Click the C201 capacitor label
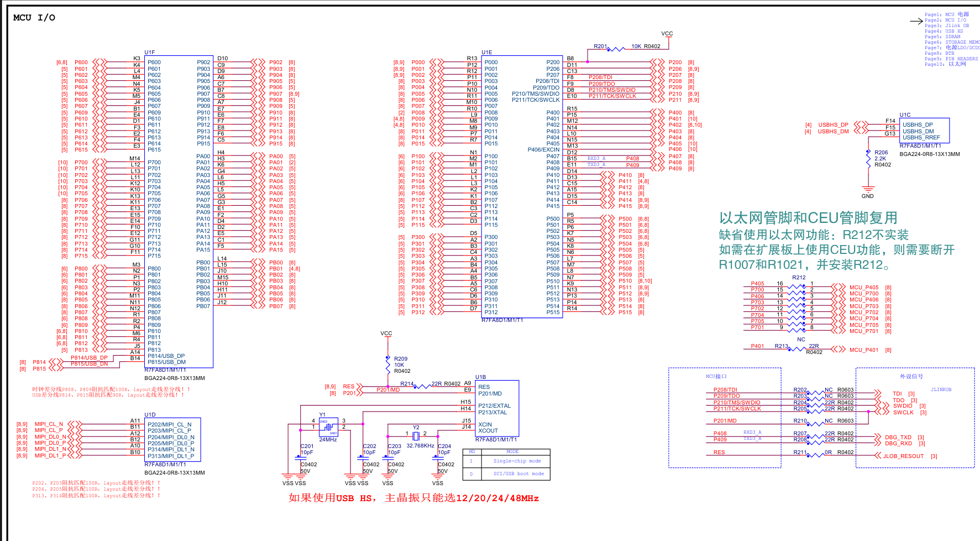The width and height of the screenshot is (980, 541). [x=307, y=446]
